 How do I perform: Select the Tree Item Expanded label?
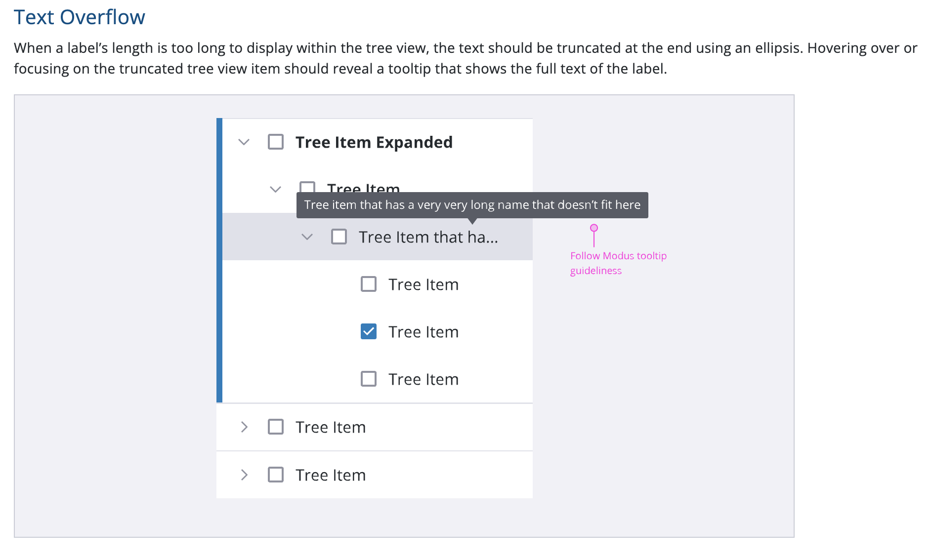pos(374,142)
